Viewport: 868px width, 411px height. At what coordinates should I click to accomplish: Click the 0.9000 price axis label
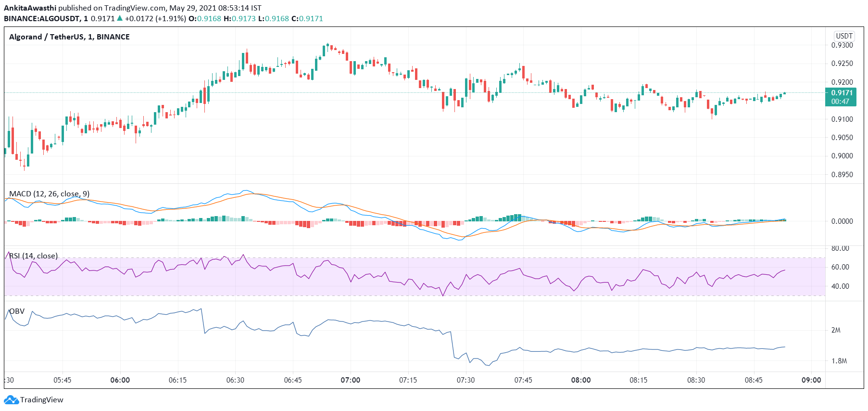click(842, 156)
